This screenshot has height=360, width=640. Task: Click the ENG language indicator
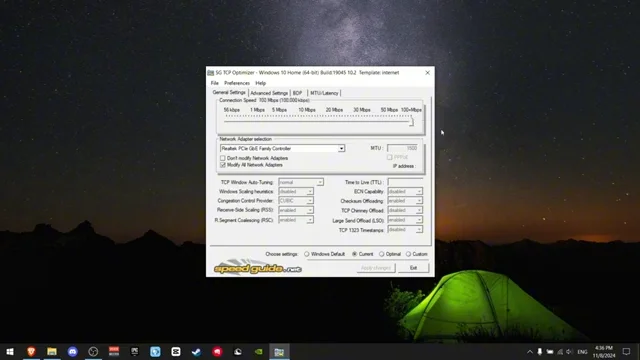[582, 351]
